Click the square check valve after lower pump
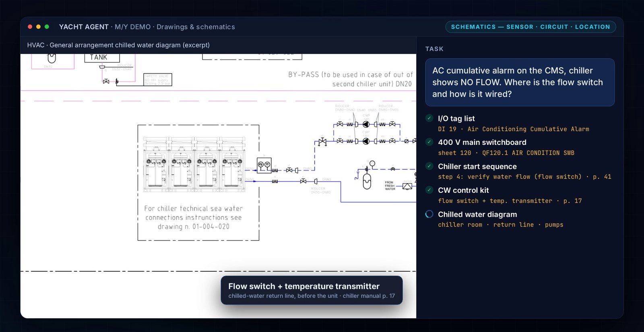Screen dimensions: 644x332 407,141
